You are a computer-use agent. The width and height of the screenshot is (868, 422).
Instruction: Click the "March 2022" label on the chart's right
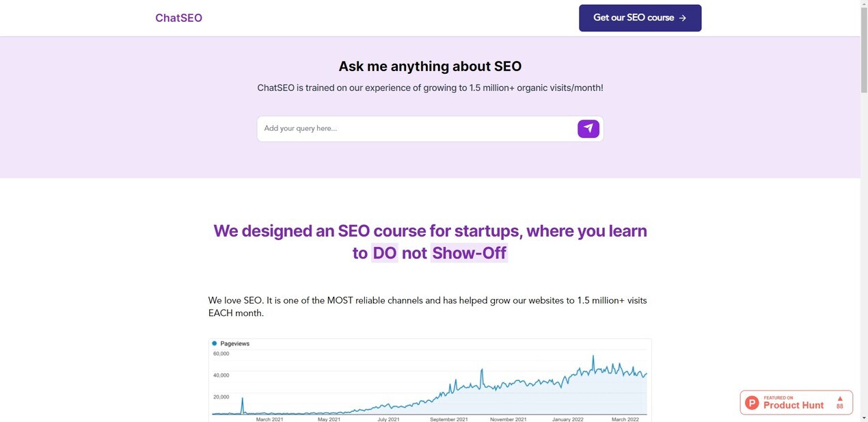point(625,419)
